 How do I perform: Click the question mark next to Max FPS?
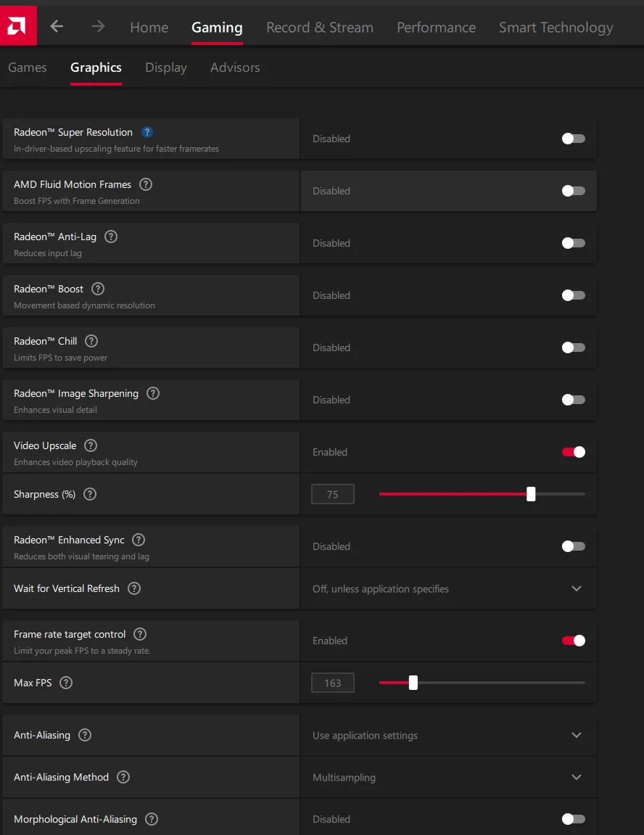(66, 683)
